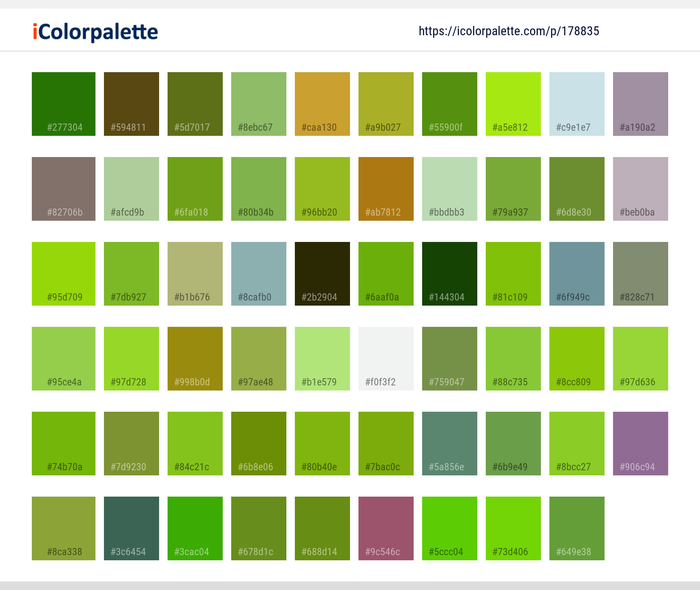Pick the #7d9230 swatch

132,444
